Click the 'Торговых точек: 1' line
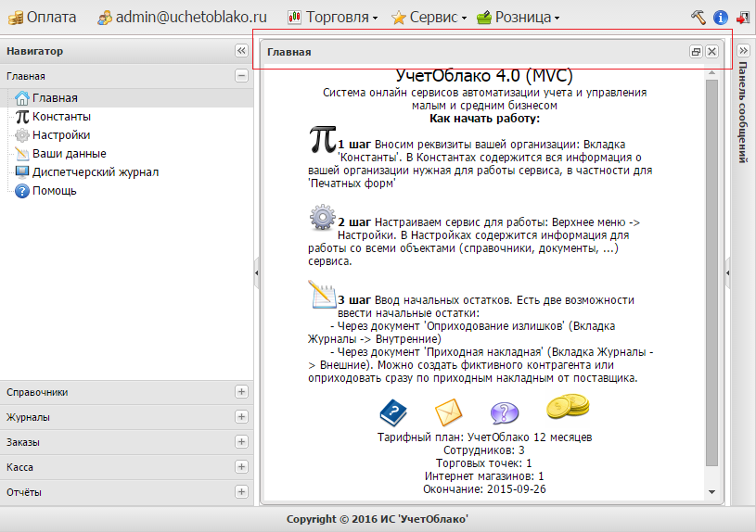The width and height of the screenshot is (756, 532). 484,463
